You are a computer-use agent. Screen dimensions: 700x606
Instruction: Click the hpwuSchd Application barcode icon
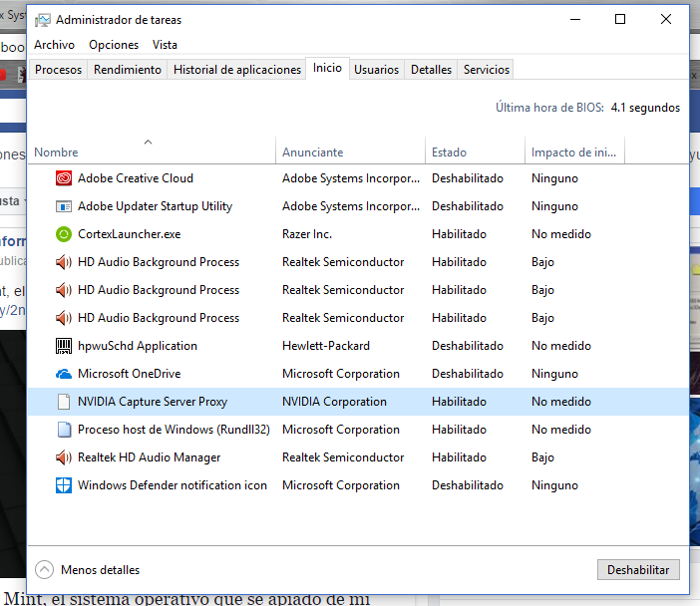[x=64, y=346]
